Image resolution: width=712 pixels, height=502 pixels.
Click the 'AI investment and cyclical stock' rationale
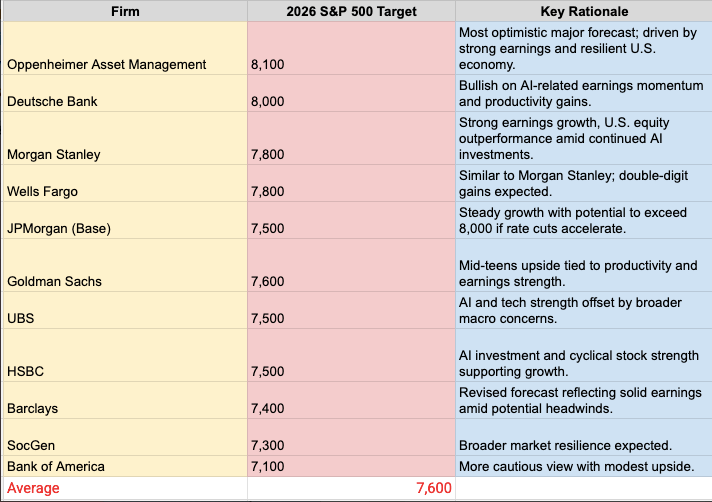[x=584, y=355]
